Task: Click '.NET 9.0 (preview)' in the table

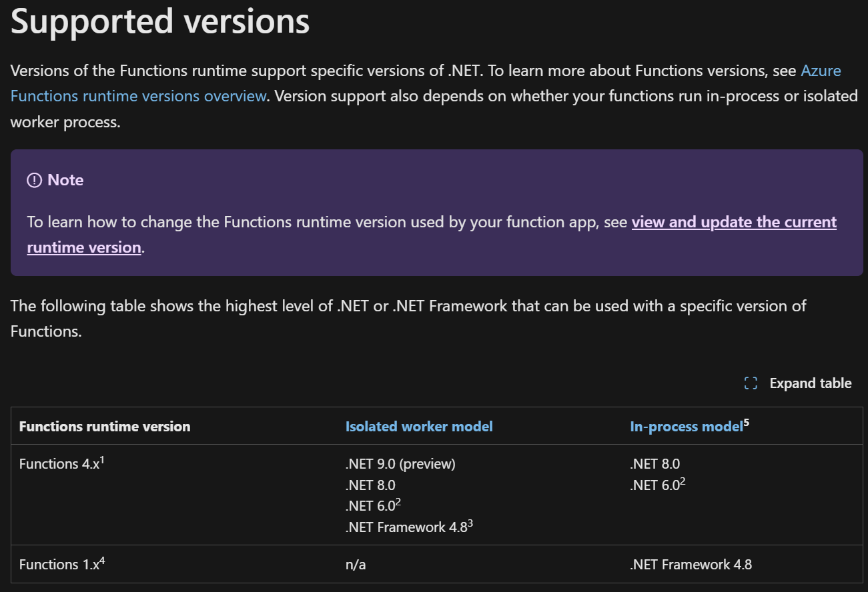Action: tap(400, 464)
